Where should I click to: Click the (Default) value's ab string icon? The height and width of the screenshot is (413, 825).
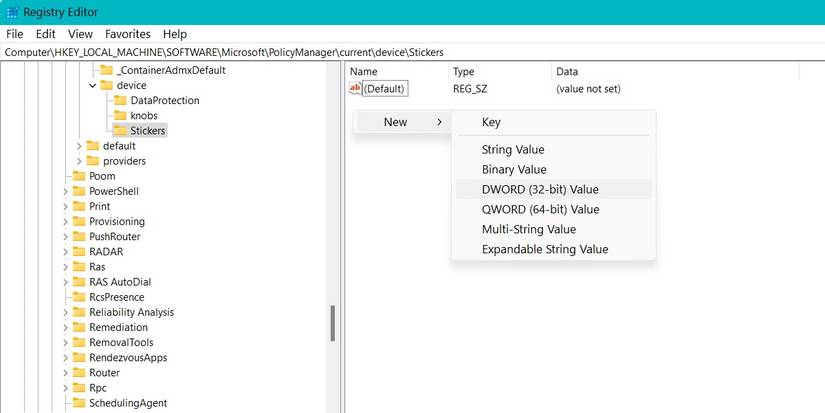coord(355,88)
